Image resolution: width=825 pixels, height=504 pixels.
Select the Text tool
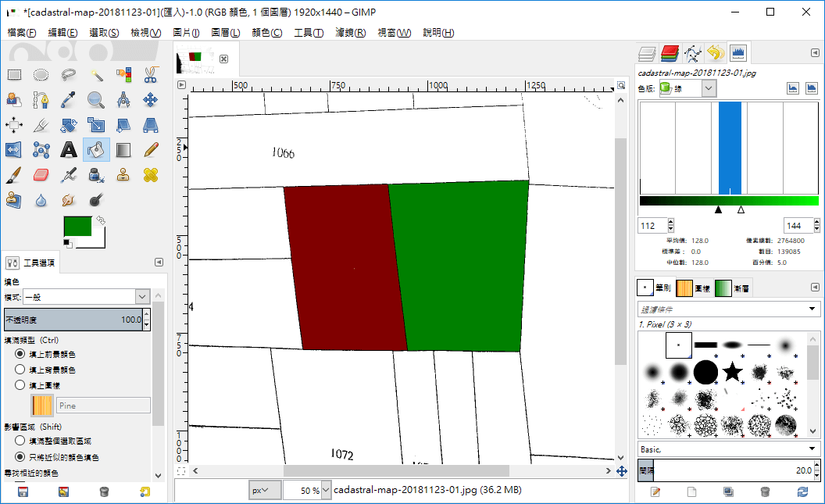point(69,149)
